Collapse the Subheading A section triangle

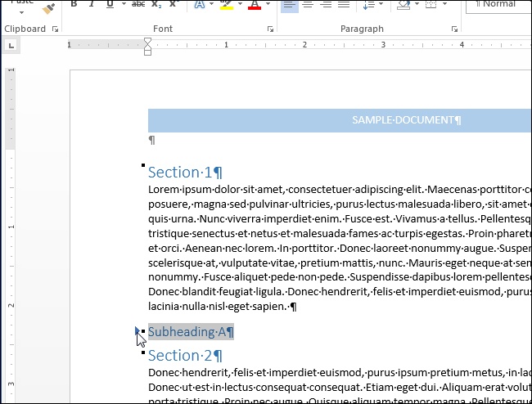click(x=137, y=330)
